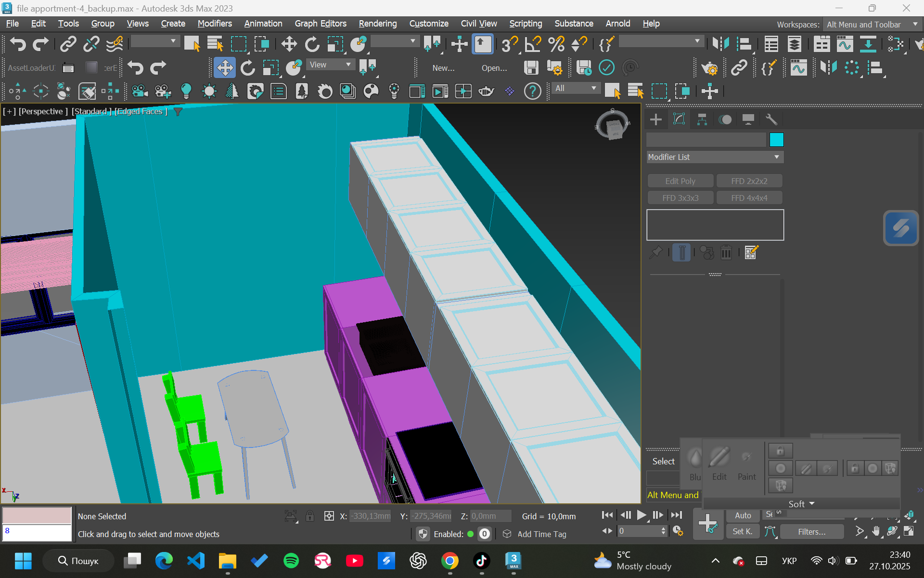
Task: Click the Edged Faces viewport label
Action: tap(141, 111)
